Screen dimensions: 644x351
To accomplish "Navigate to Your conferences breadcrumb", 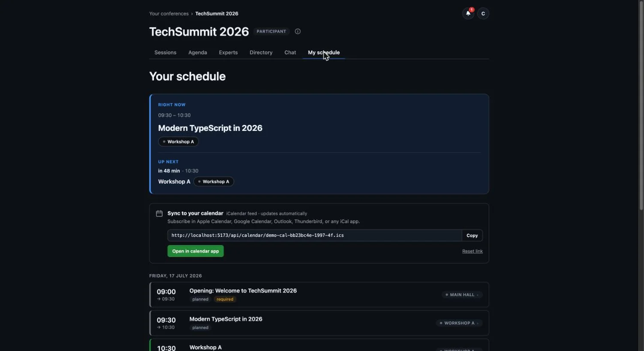I will (x=169, y=13).
